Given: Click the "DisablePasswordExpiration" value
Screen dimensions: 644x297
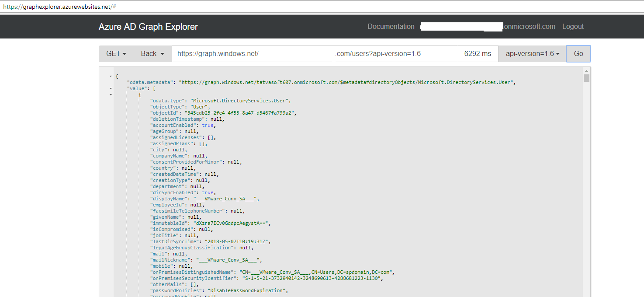Looking at the screenshot, I should tap(247, 290).
